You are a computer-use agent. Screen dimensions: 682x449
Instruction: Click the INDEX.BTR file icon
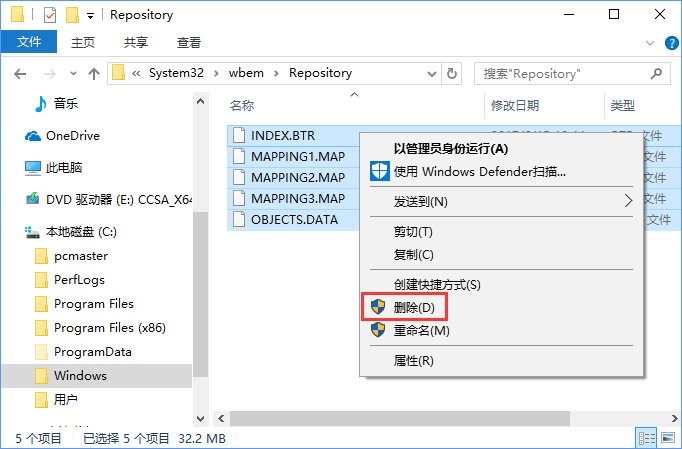pyautogui.click(x=238, y=135)
